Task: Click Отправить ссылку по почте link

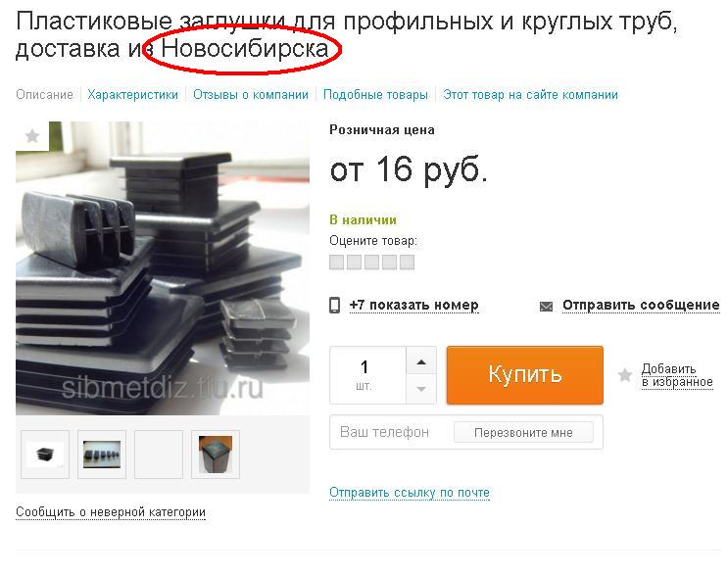Action: coord(410,493)
